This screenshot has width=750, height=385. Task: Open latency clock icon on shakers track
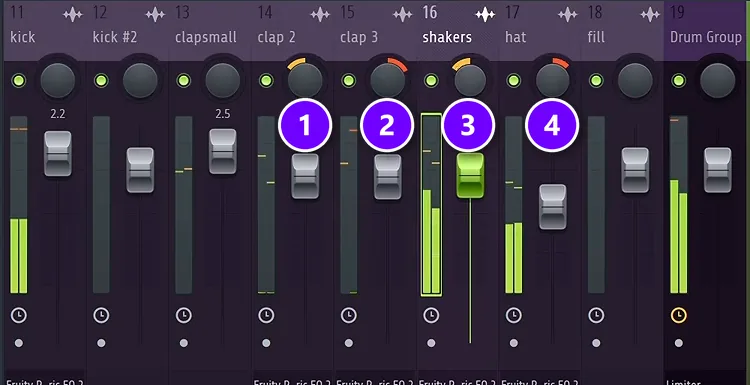(431, 315)
